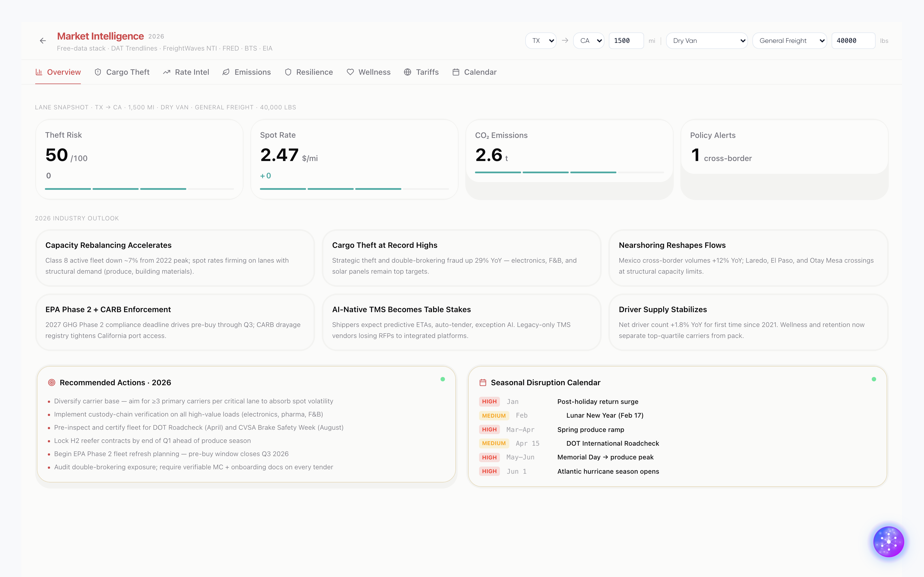Open the Cargo Theft at Record Highs card
Image resolution: width=924 pixels, height=577 pixels.
tap(461, 258)
